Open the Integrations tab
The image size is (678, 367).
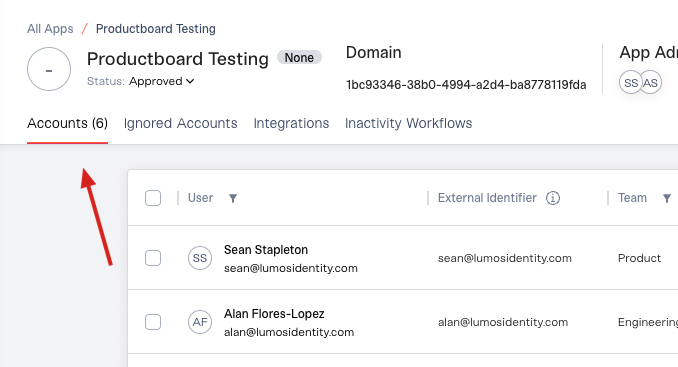tap(291, 124)
